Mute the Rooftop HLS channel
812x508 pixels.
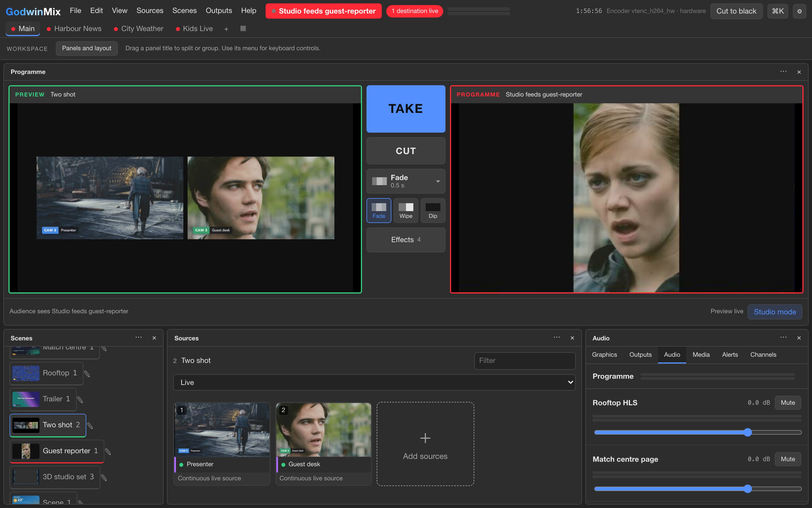point(787,402)
